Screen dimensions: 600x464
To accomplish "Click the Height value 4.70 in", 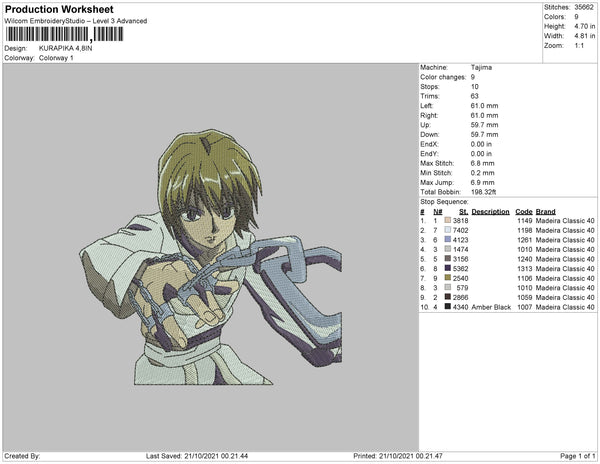I will pos(585,26).
